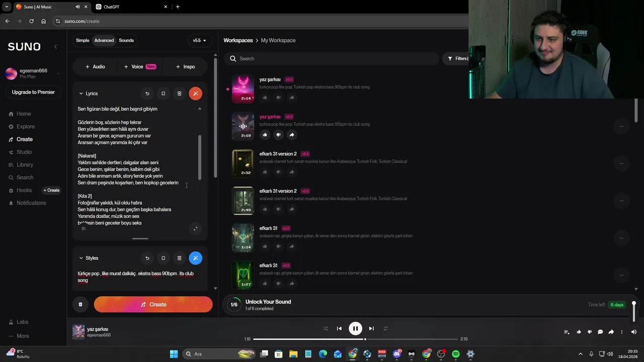Open Studio from the sidebar
Screen dimensions: 644x362
click(x=24, y=152)
